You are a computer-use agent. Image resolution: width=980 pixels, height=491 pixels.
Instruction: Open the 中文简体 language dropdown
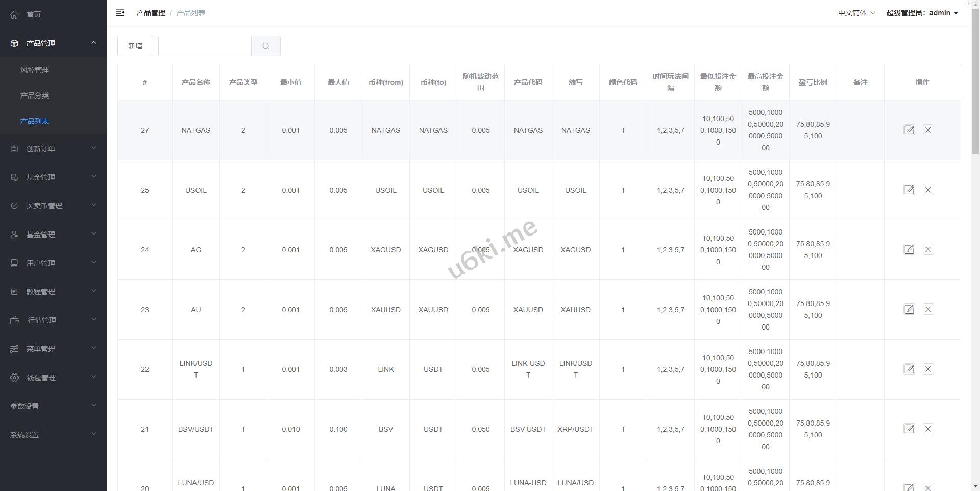coord(856,13)
